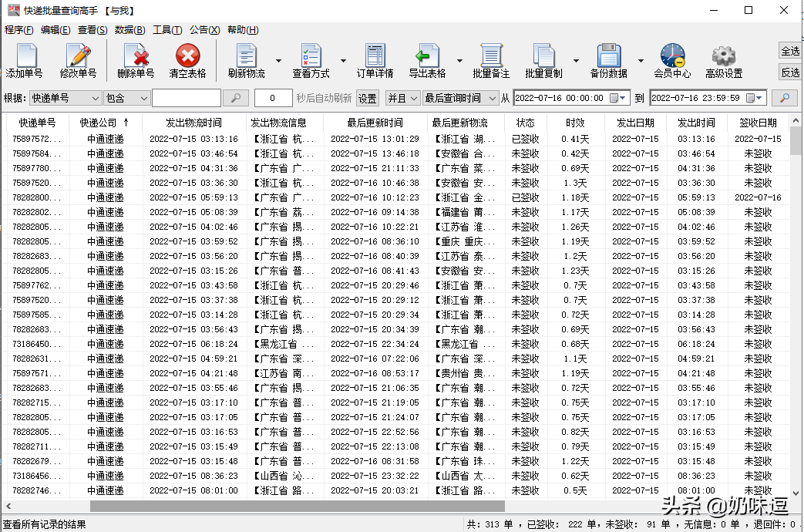Click the keyword search magnifier button
804x532 pixels.
pos(236,97)
